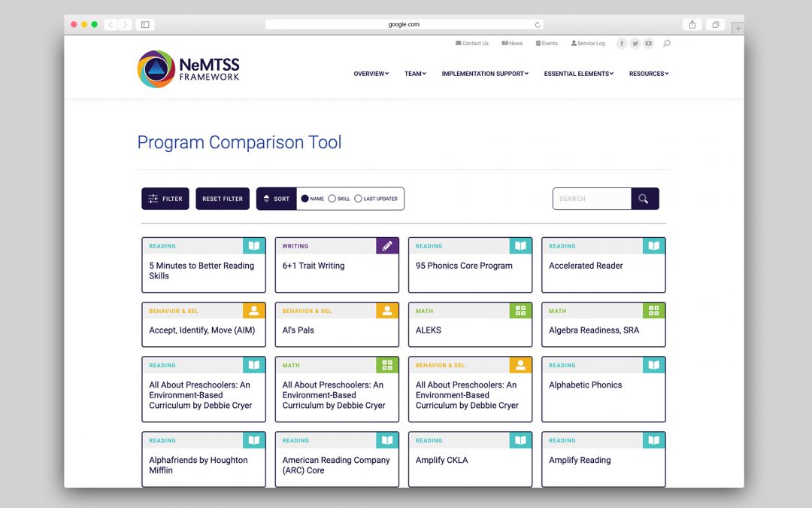Click the site search magnifier in the top bar

point(666,44)
